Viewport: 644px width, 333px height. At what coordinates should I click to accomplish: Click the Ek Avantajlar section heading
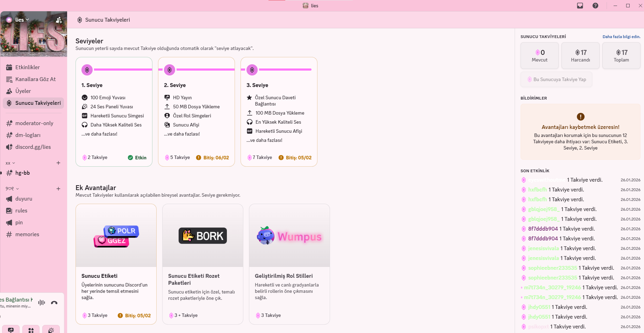(x=96, y=188)
